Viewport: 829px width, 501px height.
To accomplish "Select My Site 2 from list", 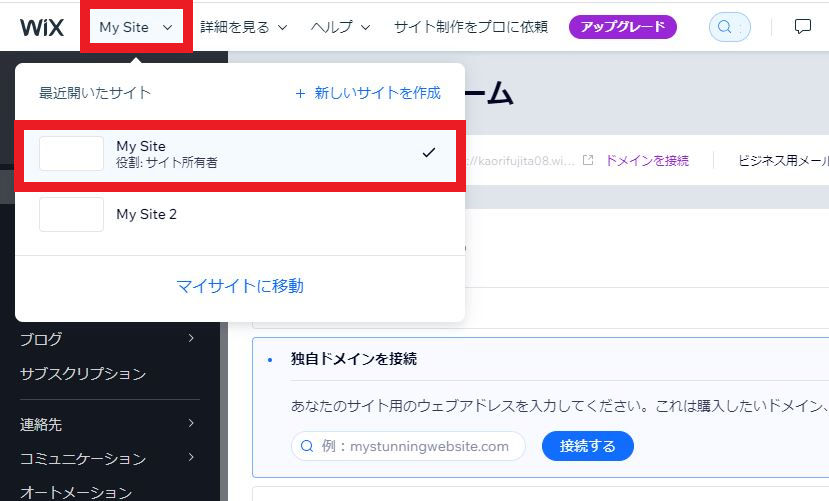I will tap(240, 215).
